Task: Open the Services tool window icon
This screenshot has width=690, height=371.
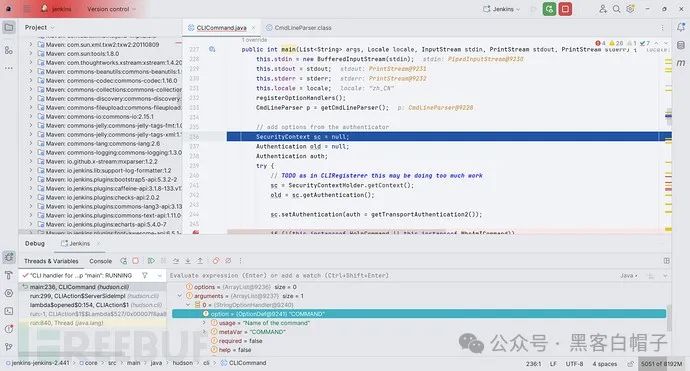Action: [x=8, y=293]
